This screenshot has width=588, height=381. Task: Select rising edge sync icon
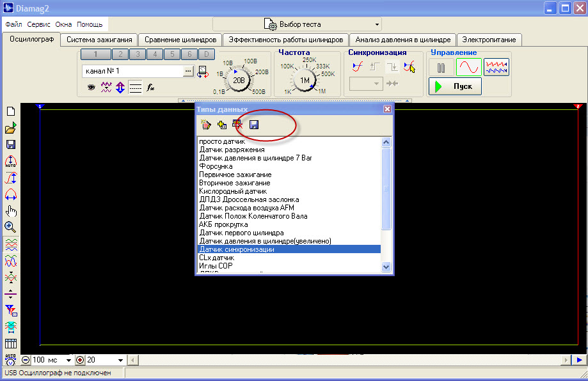point(375,67)
